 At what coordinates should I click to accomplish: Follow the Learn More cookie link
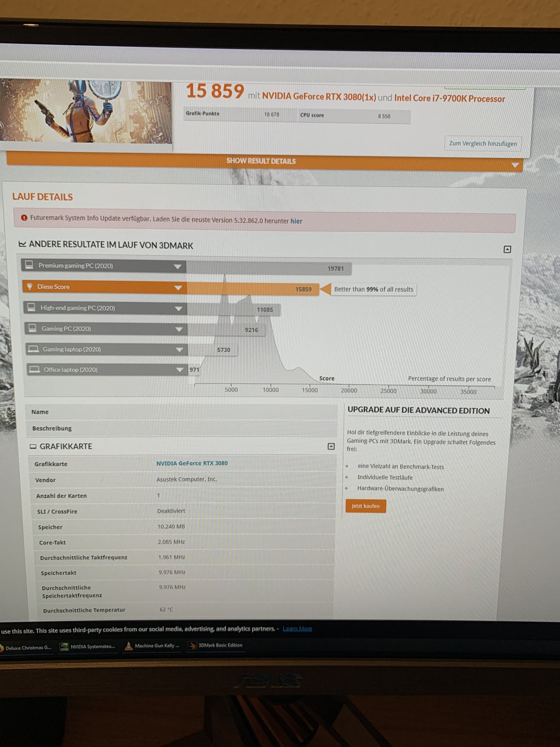[297, 628]
